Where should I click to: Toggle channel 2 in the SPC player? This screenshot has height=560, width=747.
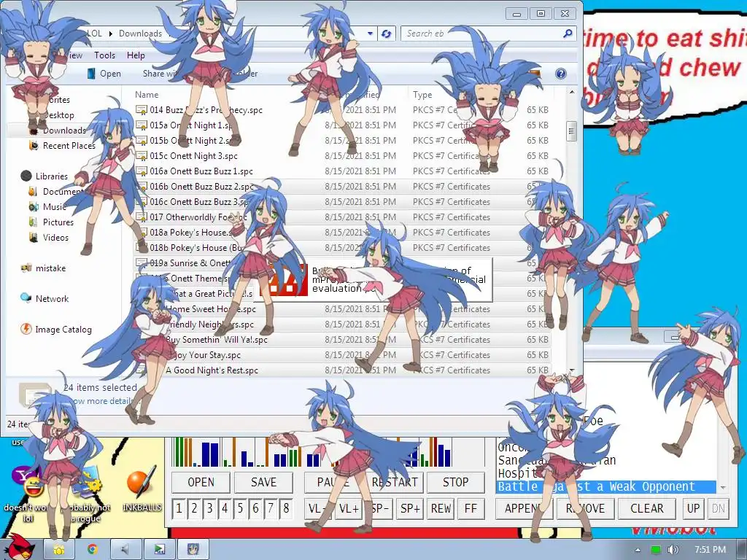tap(194, 508)
